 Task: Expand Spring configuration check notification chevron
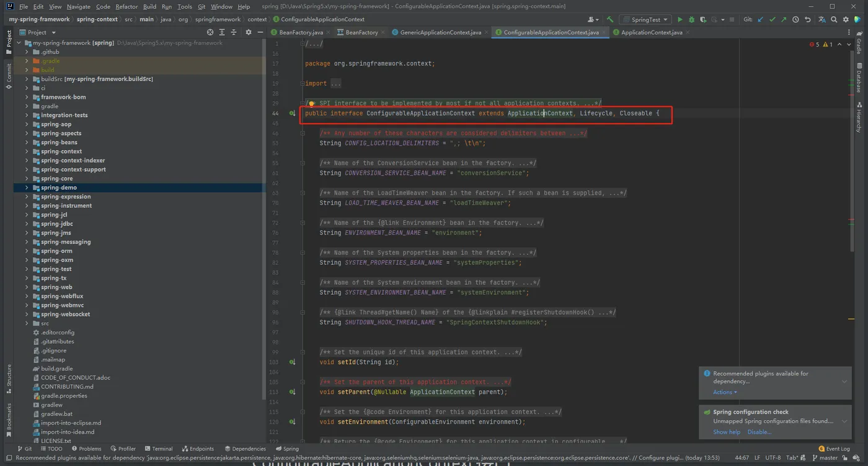[844, 421]
